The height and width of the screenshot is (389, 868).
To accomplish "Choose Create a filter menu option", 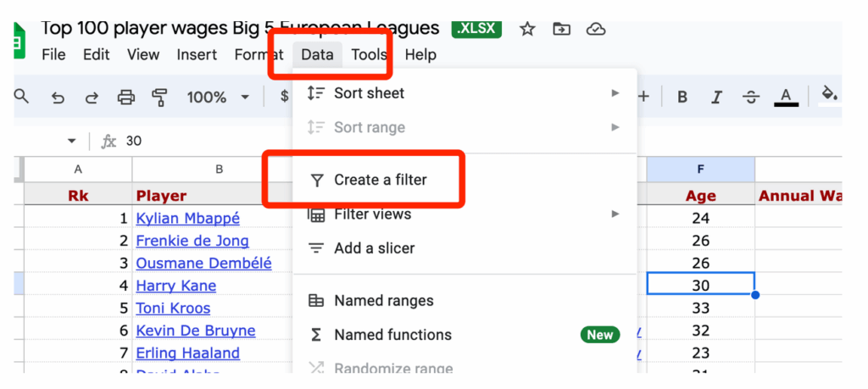I will pyautogui.click(x=380, y=180).
